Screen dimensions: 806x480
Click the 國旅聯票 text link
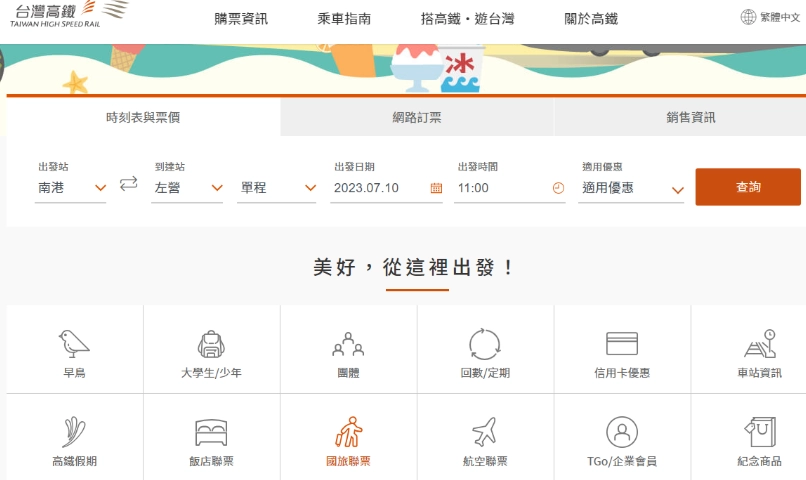point(348,461)
